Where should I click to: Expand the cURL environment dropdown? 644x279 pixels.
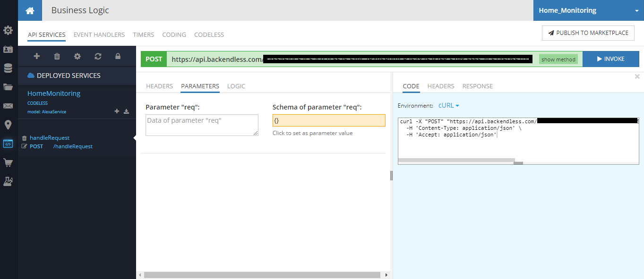pyautogui.click(x=448, y=106)
